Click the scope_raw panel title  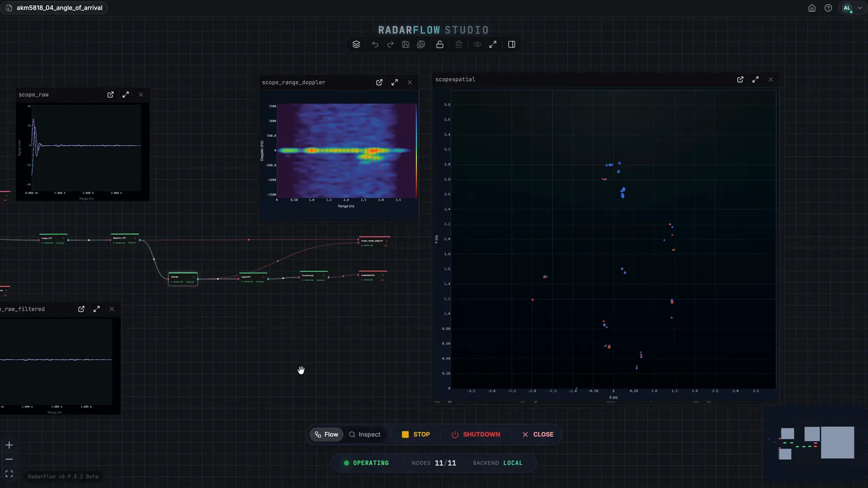click(x=34, y=94)
